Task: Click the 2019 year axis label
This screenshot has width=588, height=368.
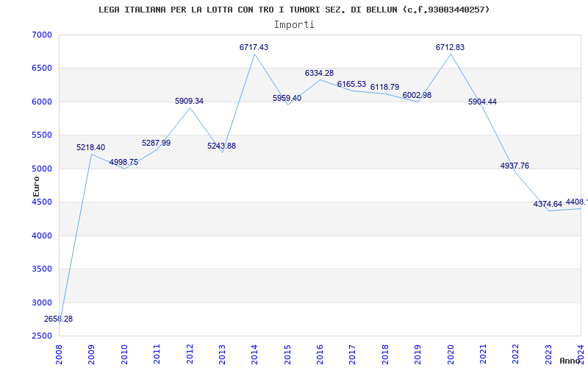Action: pos(418,354)
